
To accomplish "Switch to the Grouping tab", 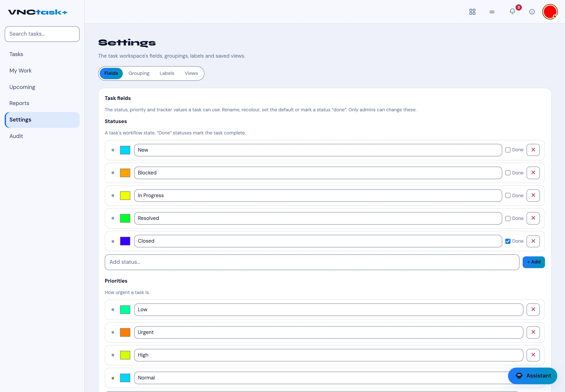I will click(x=139, y=73).
